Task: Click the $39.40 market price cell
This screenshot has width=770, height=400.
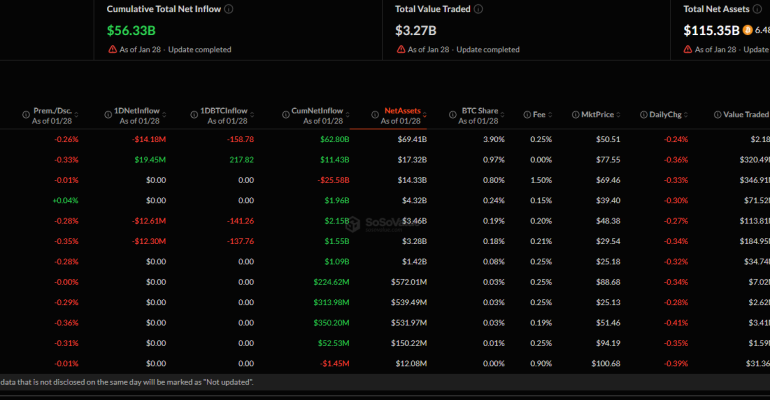Action: click(x=608, y=201)
